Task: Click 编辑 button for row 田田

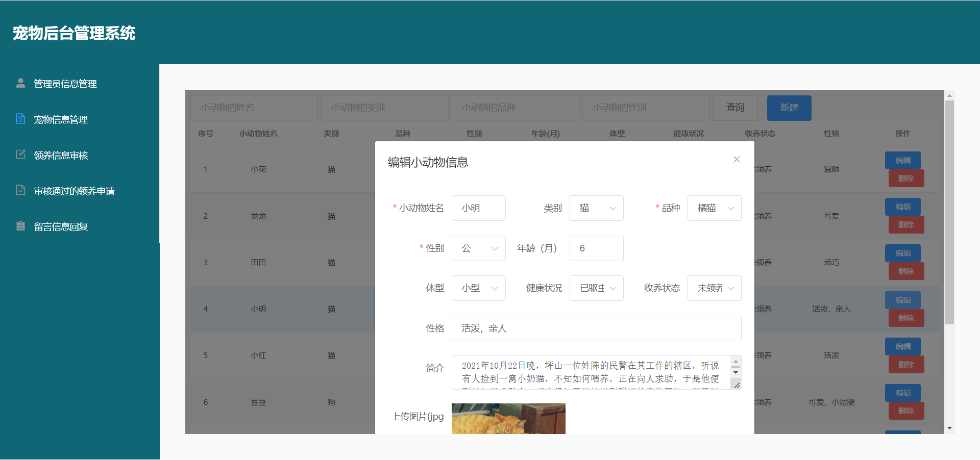Action: (903, 253)
